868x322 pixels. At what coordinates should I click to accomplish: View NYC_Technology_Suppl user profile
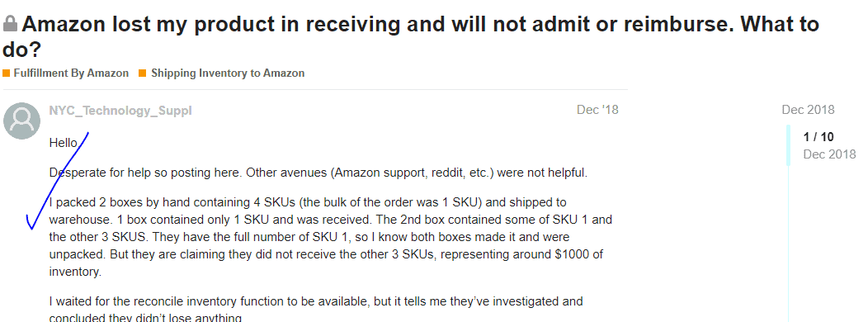120,111
